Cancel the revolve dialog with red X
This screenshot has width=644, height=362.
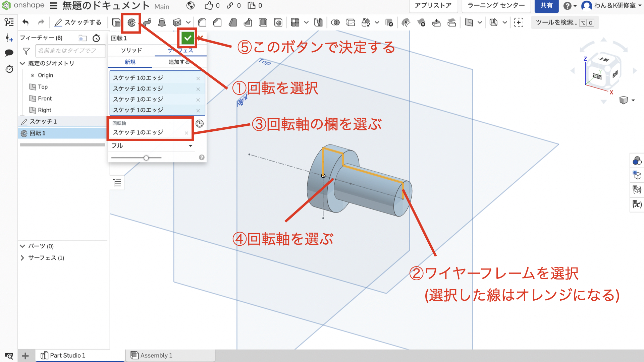click(x=200, y=38)
